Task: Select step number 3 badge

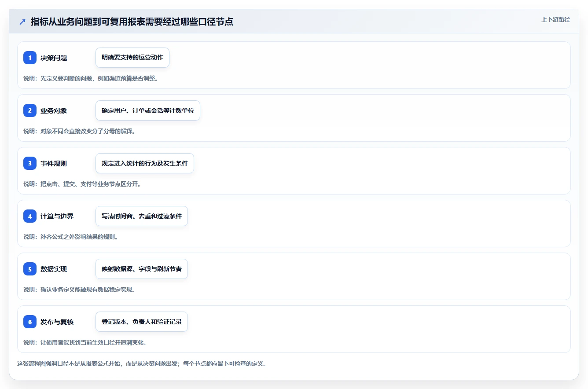Action: (30, 163)
